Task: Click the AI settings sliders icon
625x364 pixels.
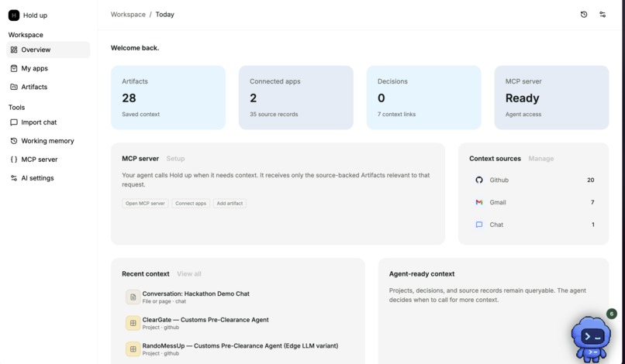Action: [14, 178]
